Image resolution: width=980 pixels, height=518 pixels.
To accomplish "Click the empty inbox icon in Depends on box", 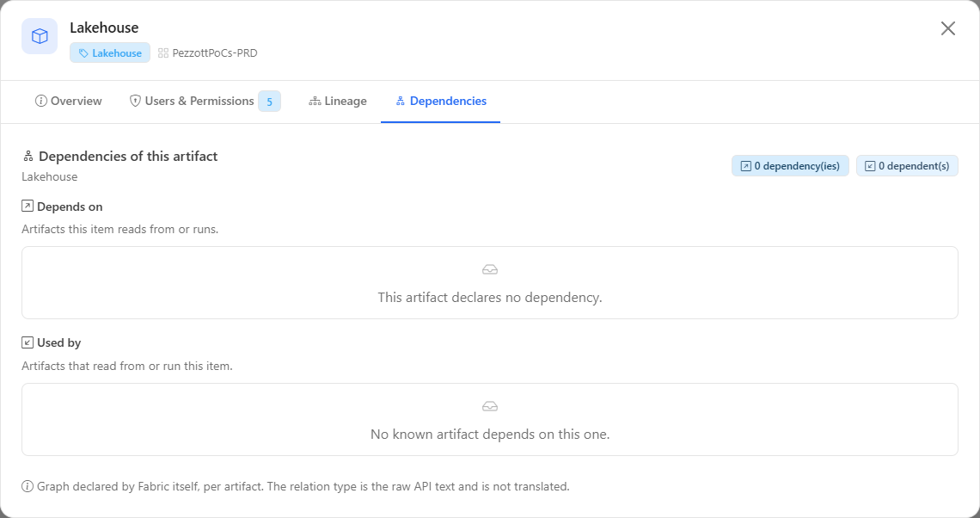I will [490, 269].
